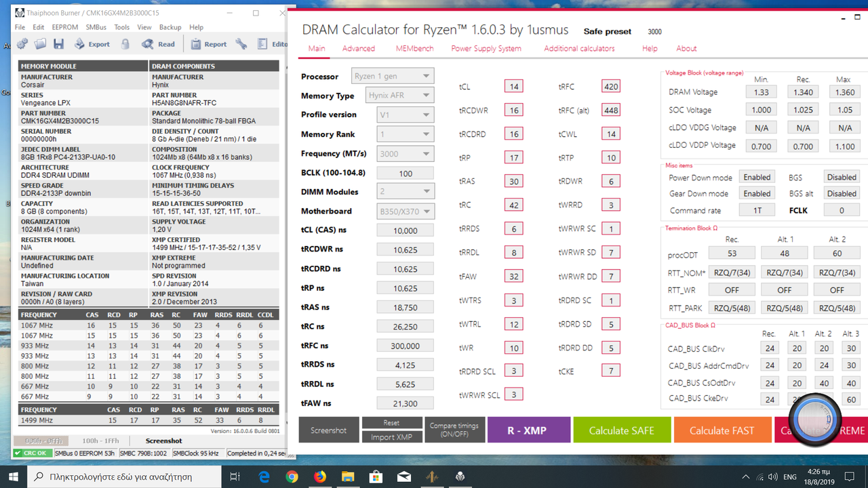Click Report in Thaiphoon Burner toolbar
The image size is (868, 488).
tap(208, 44)
